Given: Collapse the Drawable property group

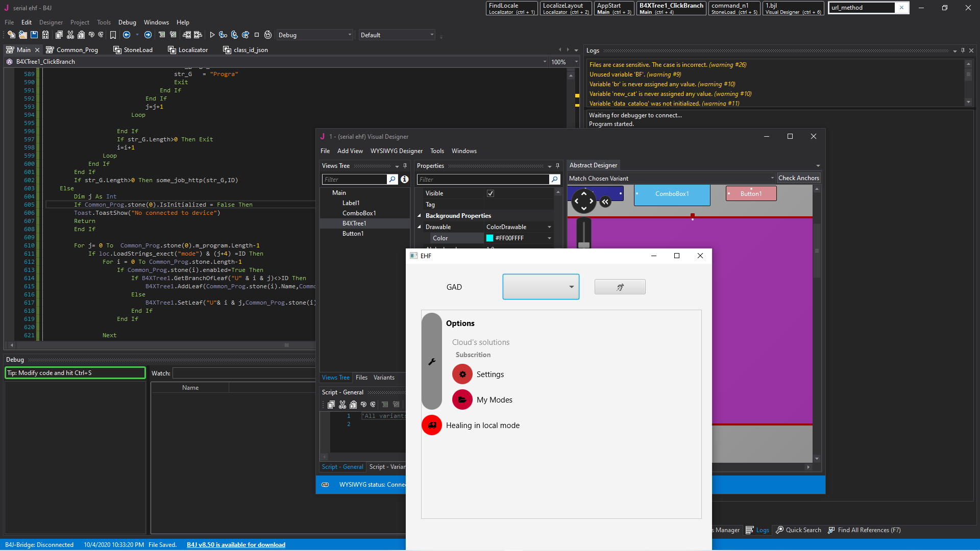Looking at the screenshot, I should coord(420,227).
